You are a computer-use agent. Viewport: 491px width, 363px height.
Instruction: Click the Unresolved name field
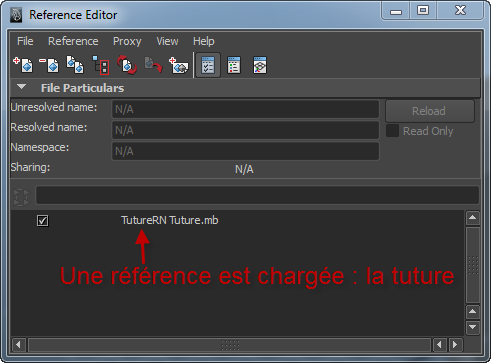[x=245, y=109]
